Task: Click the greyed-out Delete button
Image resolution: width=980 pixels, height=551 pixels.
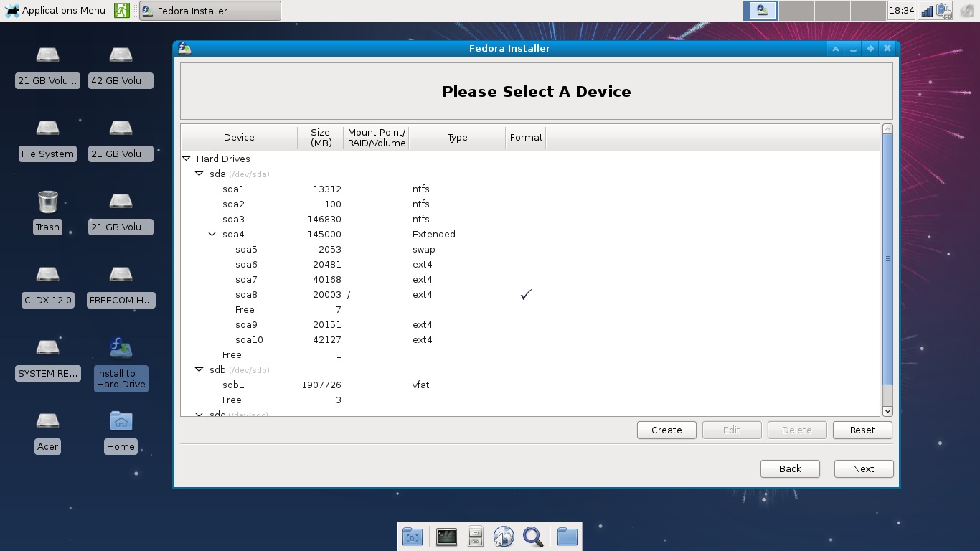Action: pos(797,430)
